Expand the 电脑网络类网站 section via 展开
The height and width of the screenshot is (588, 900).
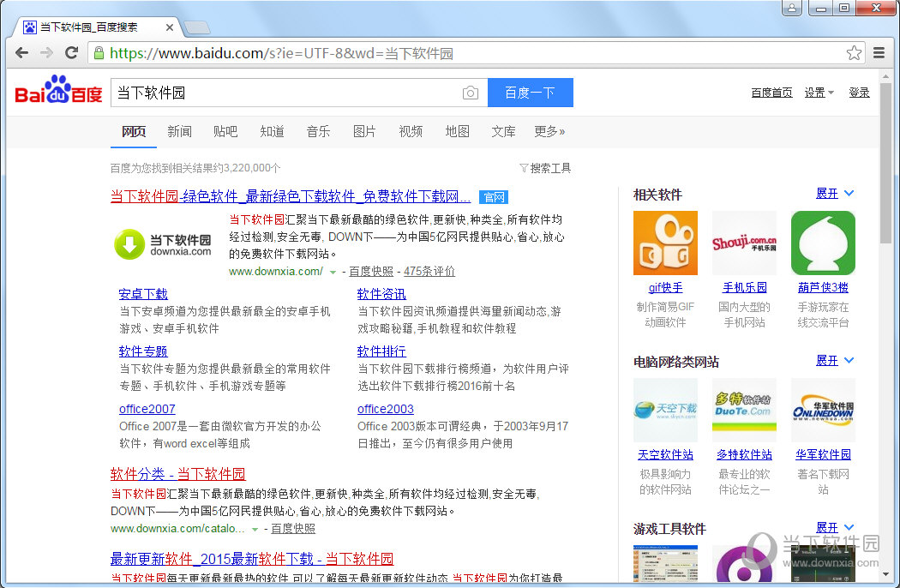835,361
